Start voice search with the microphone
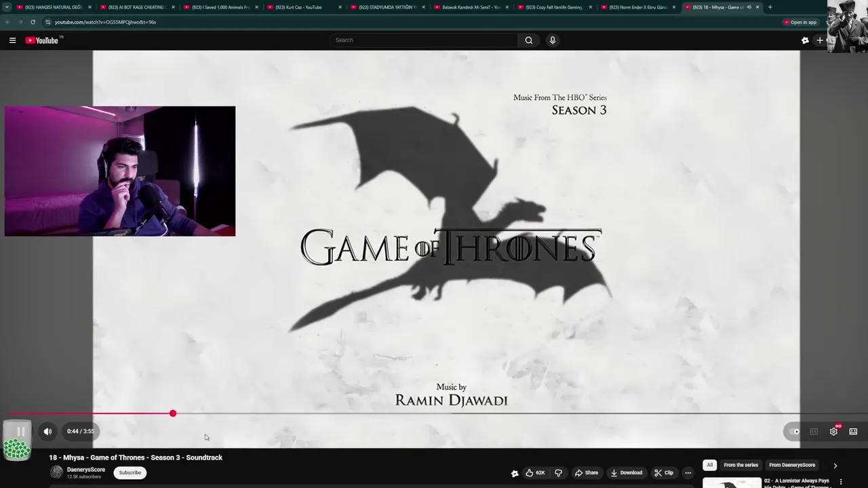This screenshot has height=488, width=868. [x=553, y=40]
